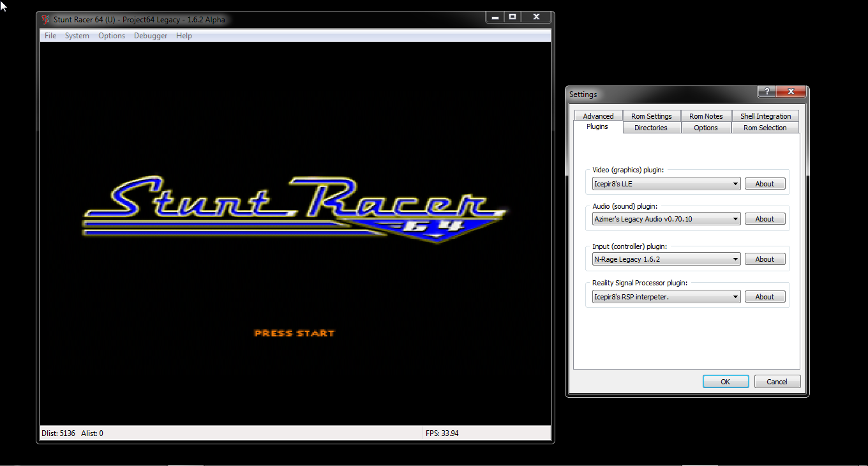Click the 'Input (controller) plugin:' label

click(629, 246)
